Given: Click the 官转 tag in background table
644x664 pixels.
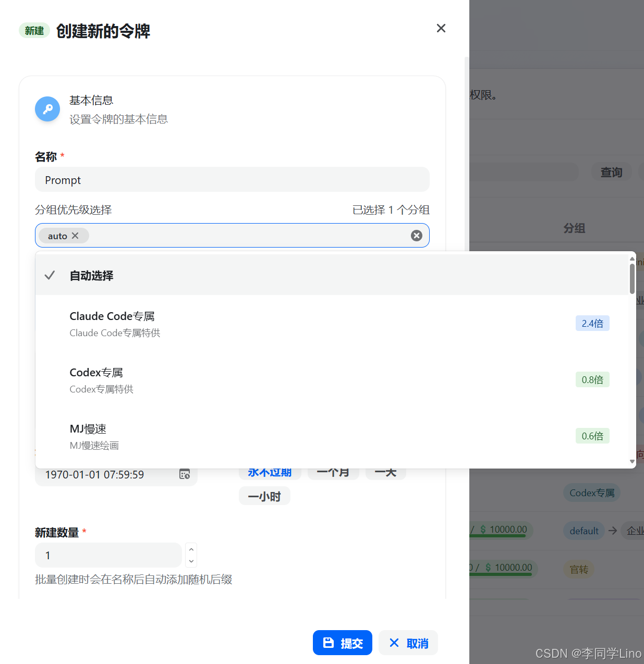Looking at the screenshot, I should click(579, 569).
